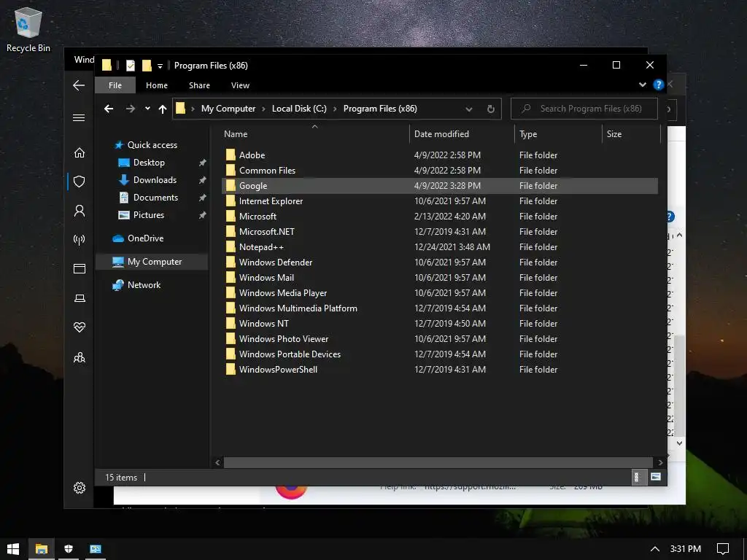Click Windows Security taskbar icon
747x560 pixels.
(69, 549)
